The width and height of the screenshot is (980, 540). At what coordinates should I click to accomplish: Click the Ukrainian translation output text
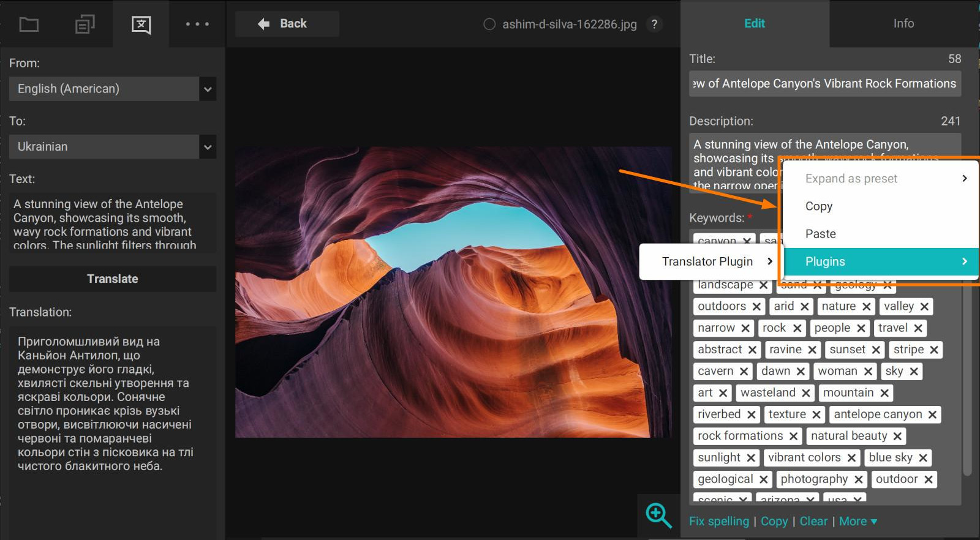[105, 403]
